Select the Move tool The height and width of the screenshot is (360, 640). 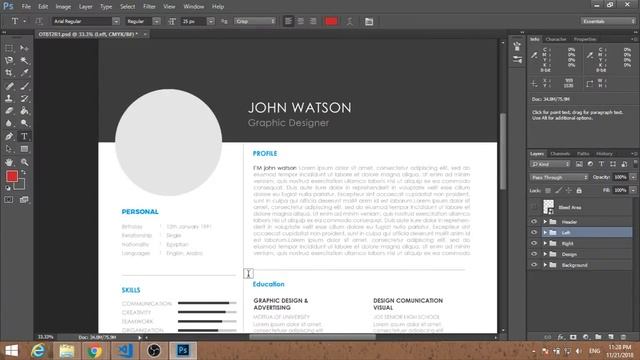tap(24, 48)
